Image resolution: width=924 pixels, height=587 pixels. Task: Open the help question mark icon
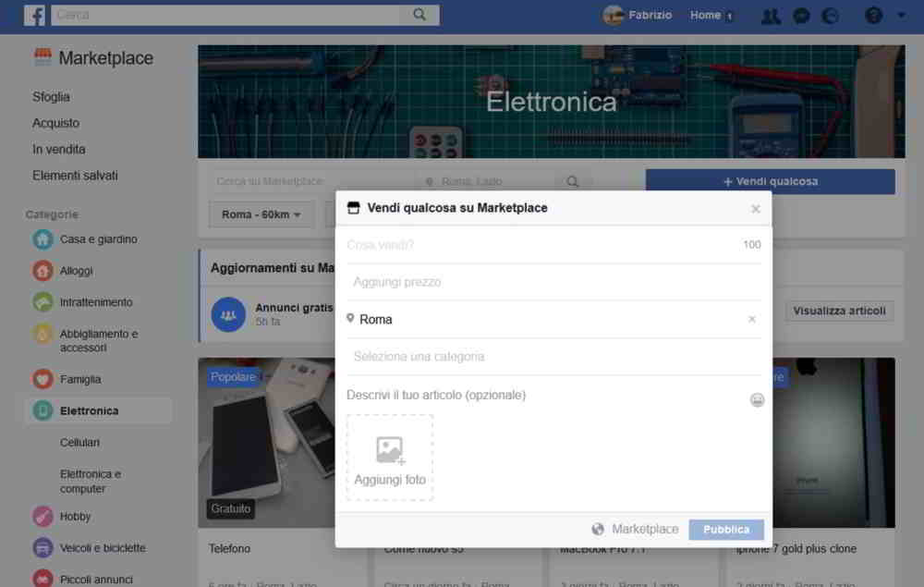[x=873, y=16]
